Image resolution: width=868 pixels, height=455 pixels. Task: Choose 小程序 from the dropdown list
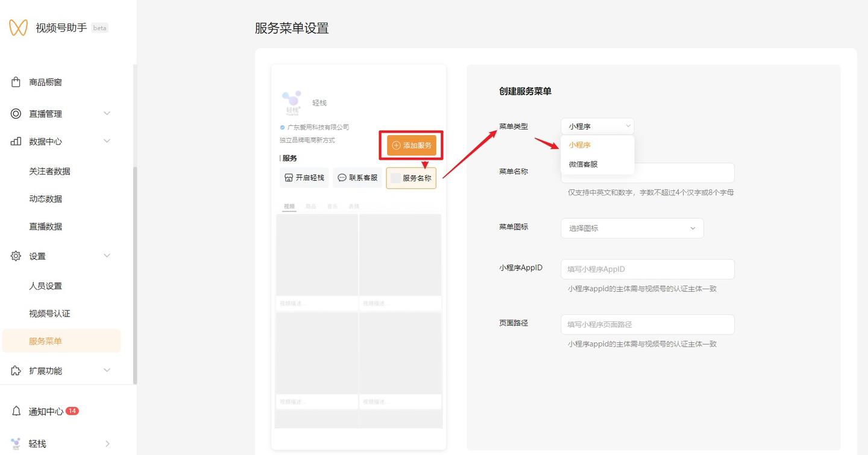point(597,145)
